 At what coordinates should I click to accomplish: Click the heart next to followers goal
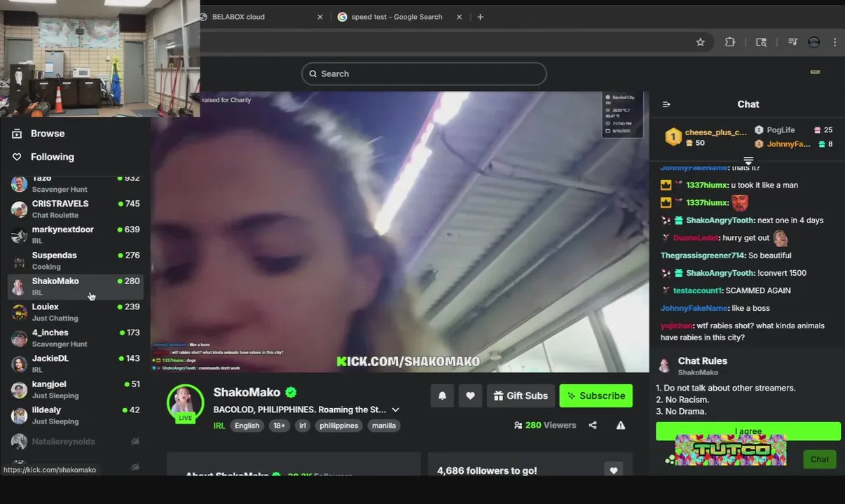pos(614,470)
